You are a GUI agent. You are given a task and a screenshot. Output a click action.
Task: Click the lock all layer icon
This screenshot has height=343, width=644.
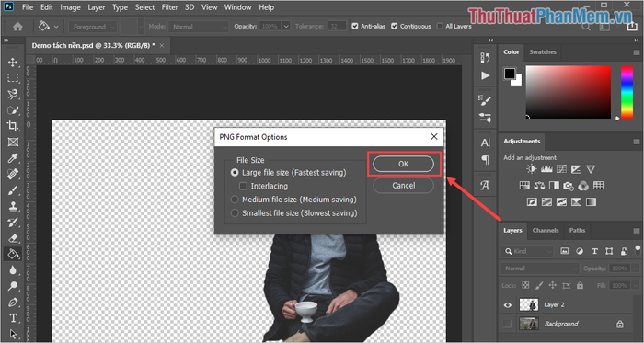pos(580,285)
